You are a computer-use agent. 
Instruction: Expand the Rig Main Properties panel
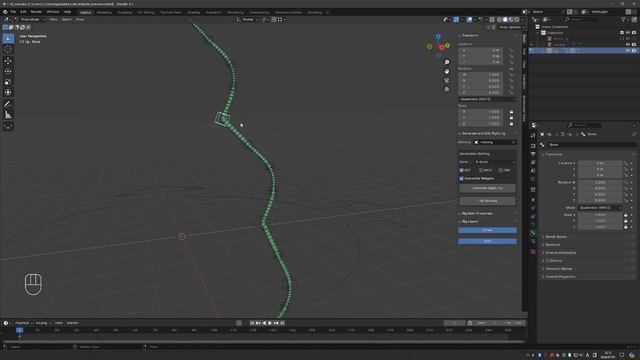(476, 213)
